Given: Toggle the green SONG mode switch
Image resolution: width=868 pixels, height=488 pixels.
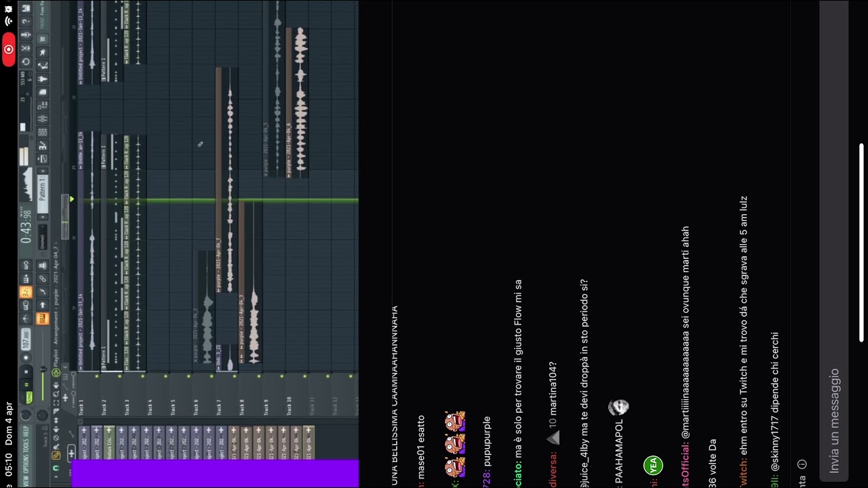Looking at the screenshot, I should click(28, 398).
